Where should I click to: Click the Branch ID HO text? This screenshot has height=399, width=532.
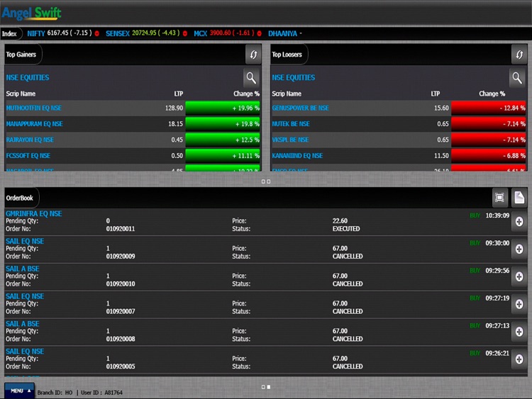point(55,393)
